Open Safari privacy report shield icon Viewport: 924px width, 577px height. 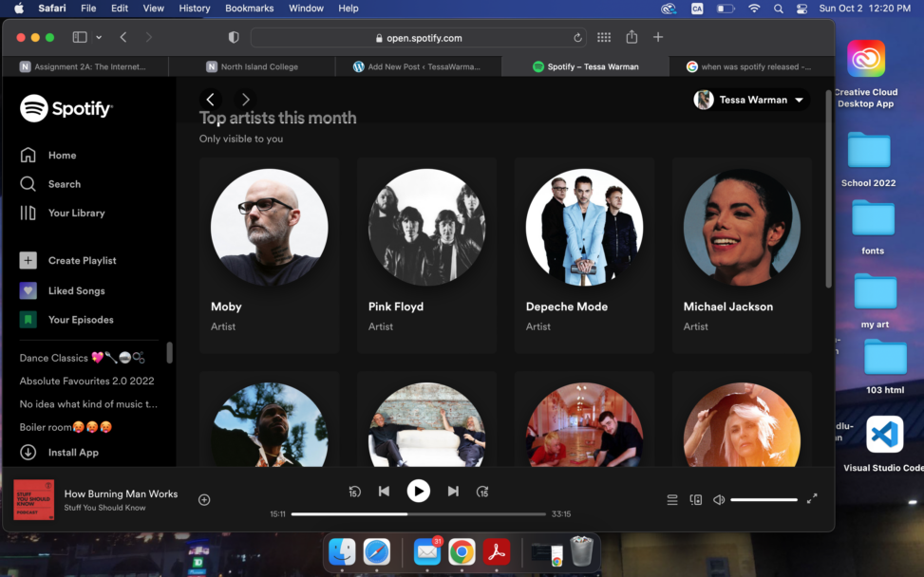click(x=234, y=37)
